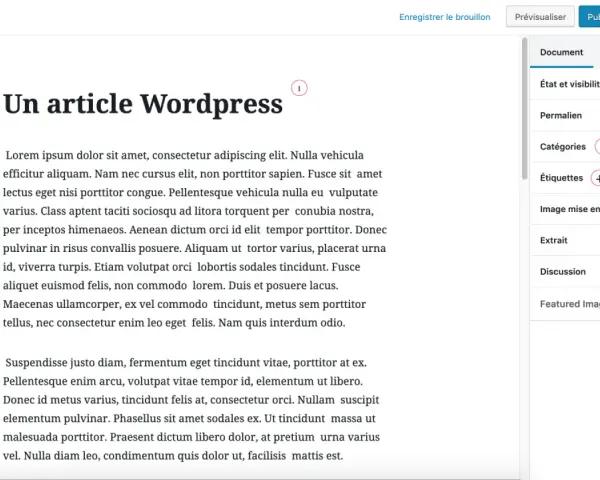Click the editor vertical scrollbar thumb
Screen dimensions: 600x480
coord(525,108)
